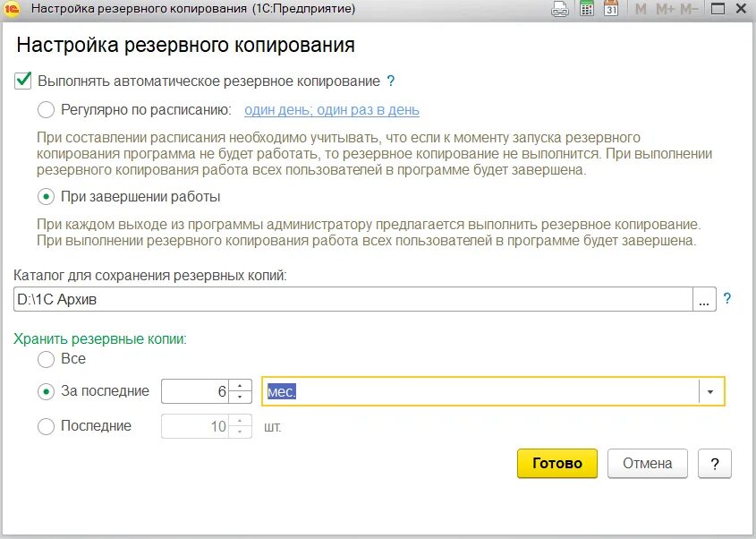The width and height of the screenshot is (756, 539).
Task: Close the backup settings window
Action: point(741,9)
